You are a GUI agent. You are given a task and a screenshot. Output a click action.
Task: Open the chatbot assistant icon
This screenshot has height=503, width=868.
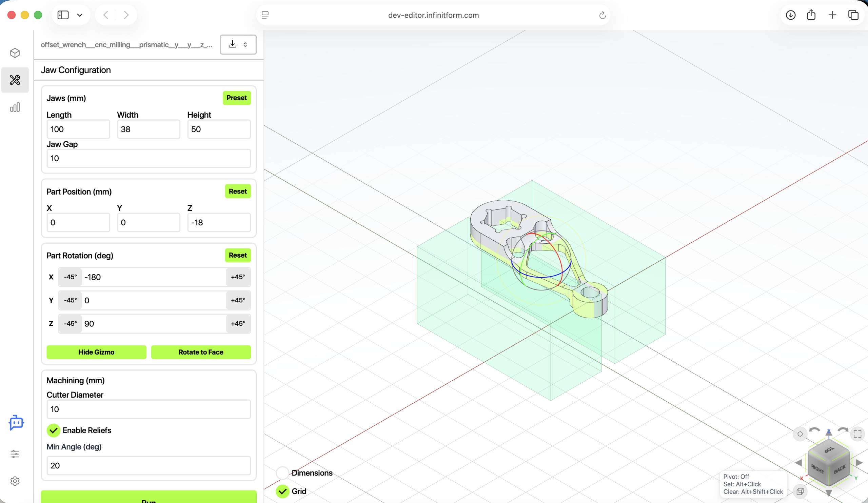click(16, 422)
